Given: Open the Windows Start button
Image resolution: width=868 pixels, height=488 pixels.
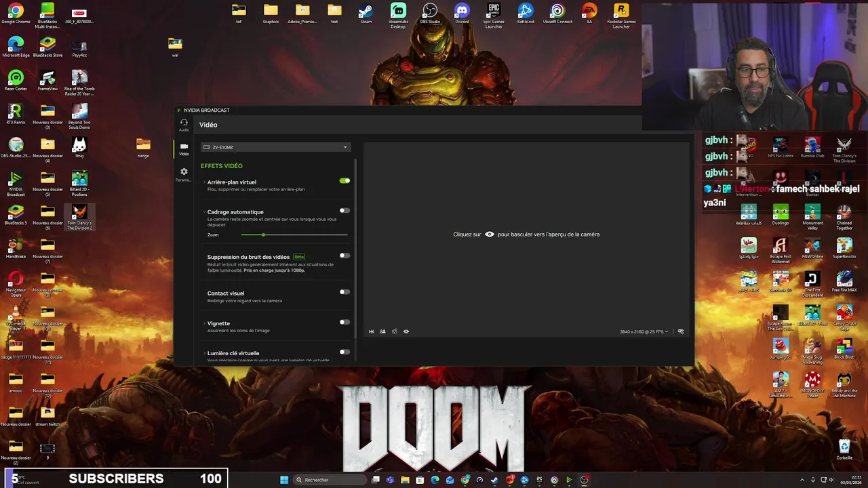Looking at the screenshot, I should tap(284, 480).
